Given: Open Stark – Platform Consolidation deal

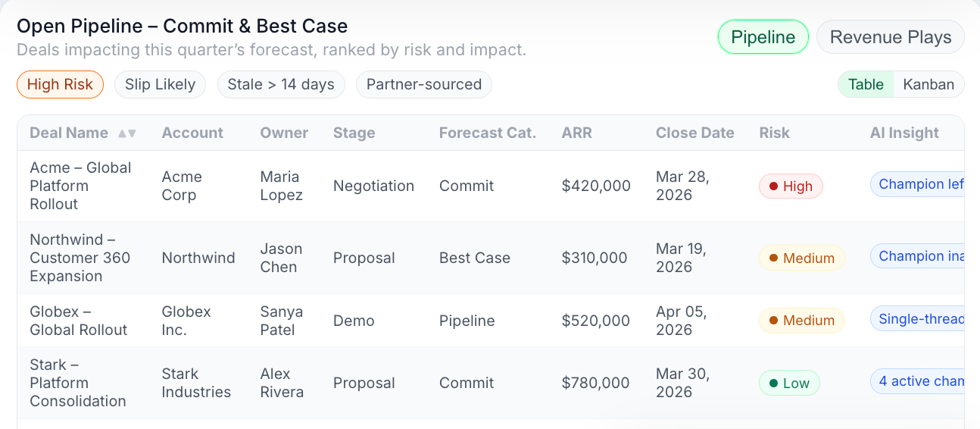Looking at the screenshot, I should [77, 383].
